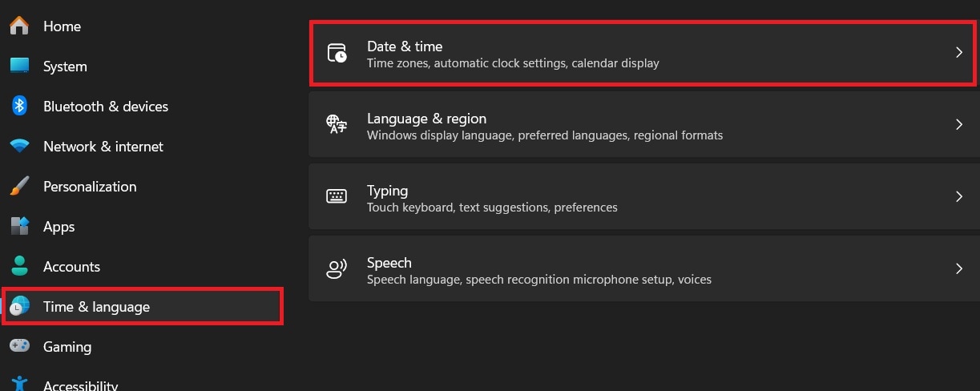Open the Date & time title
Viewport: 980px width, 391px height.
click(405, 46)
